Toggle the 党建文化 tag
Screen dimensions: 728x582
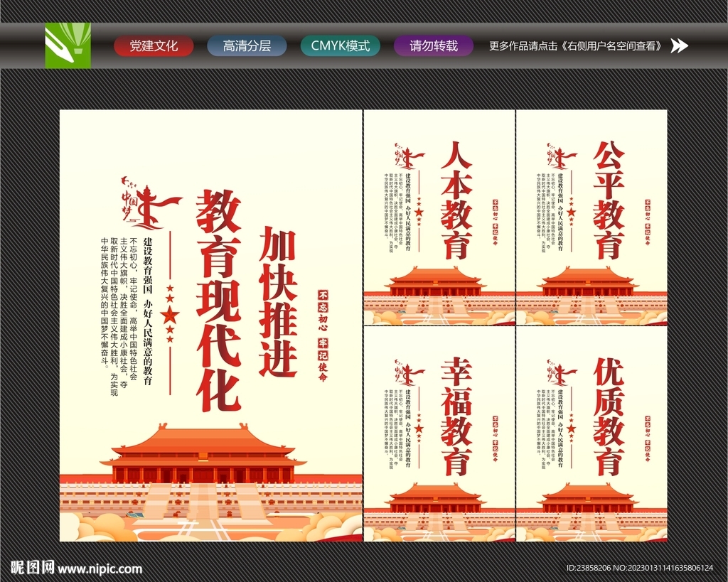click(x=154, y=45)
